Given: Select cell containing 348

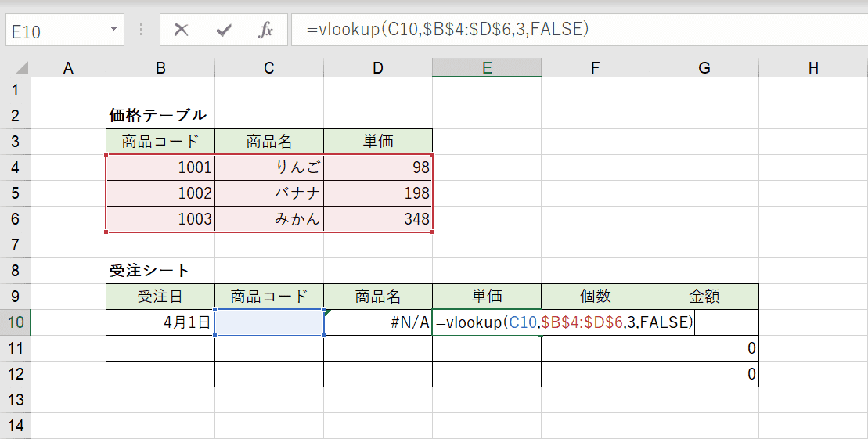Looking at the screenshot, I should 378,218.
